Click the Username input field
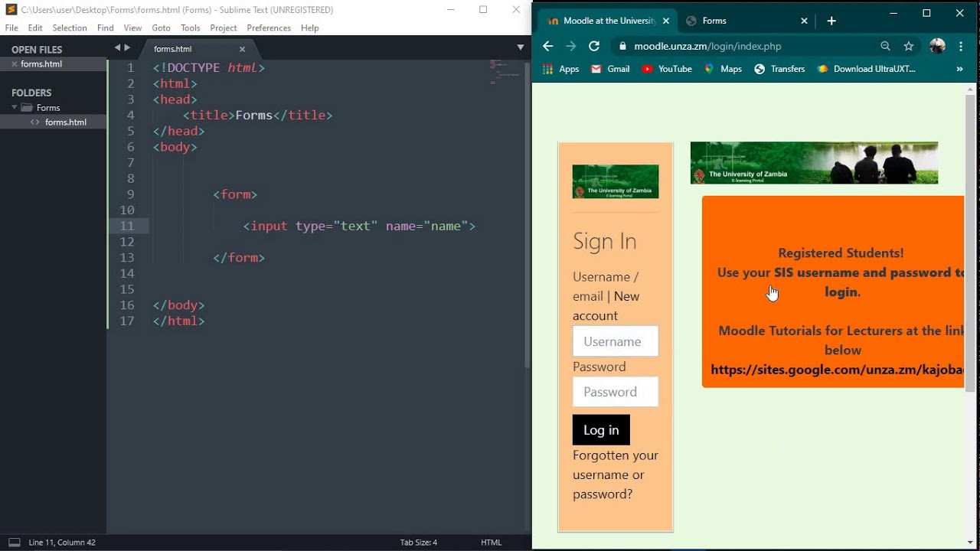The width and height of the screenshot is (980, 551). tap(616, 341)
